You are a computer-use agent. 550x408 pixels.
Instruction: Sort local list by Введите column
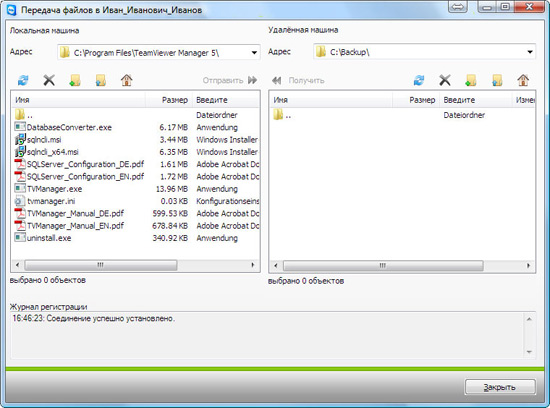[x=226, y=100]
